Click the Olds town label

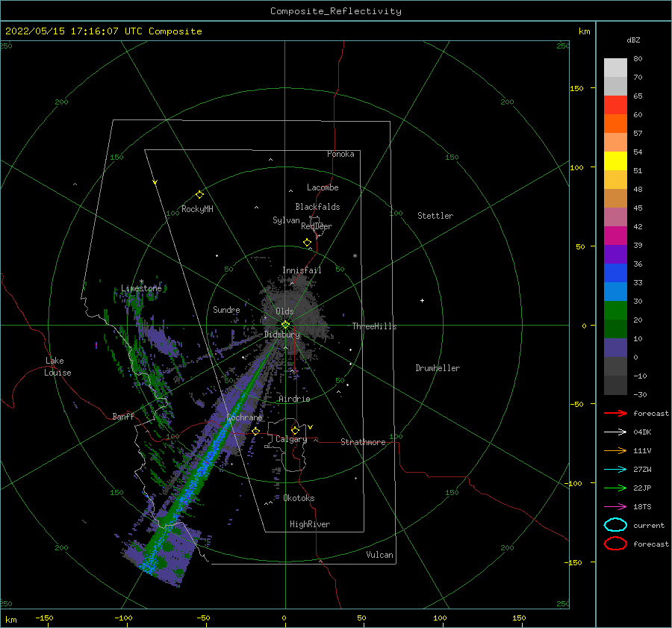click(x=284, y=311)
